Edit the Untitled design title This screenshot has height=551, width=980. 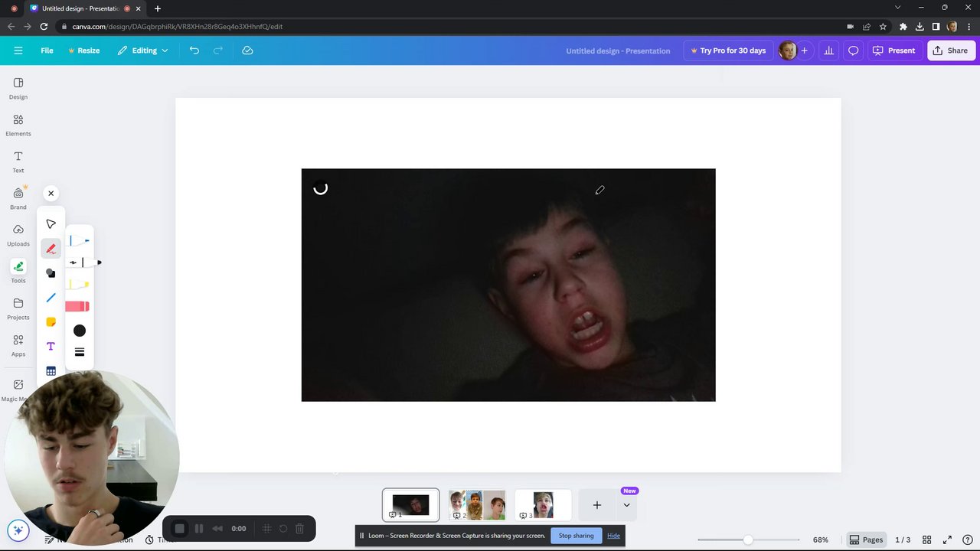(618, 51)
